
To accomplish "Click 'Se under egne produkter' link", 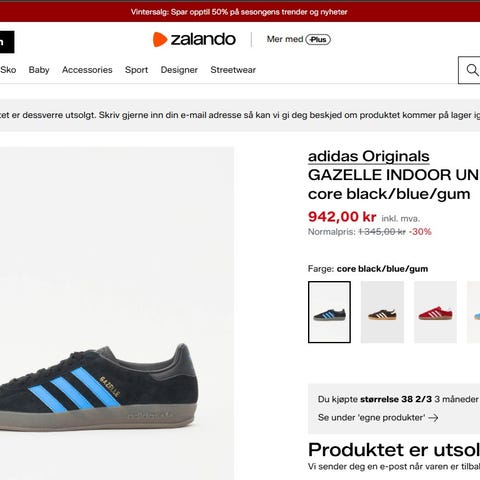I will click(378, 418).
